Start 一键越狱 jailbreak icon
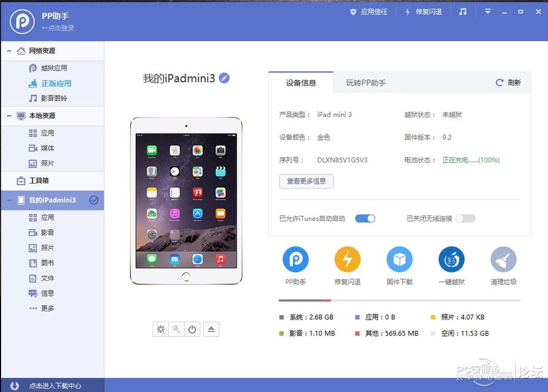The image size is (548, 392). [452, 259]
